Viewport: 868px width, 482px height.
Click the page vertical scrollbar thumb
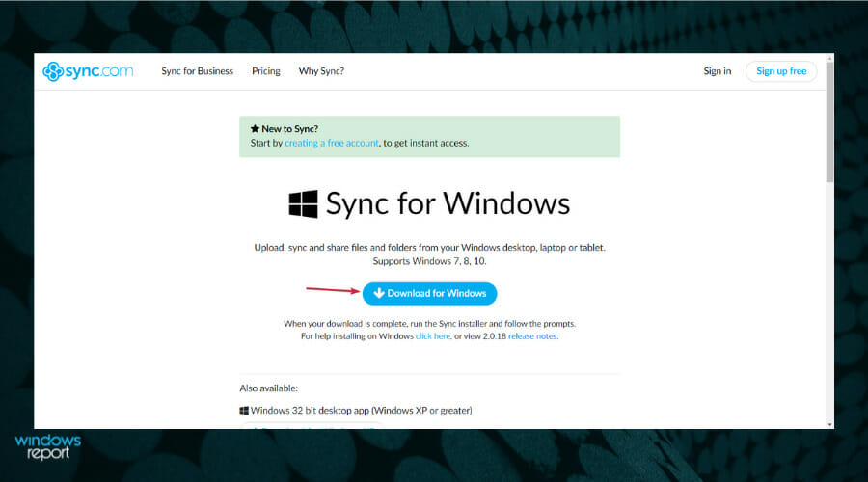tap(829, 121)
